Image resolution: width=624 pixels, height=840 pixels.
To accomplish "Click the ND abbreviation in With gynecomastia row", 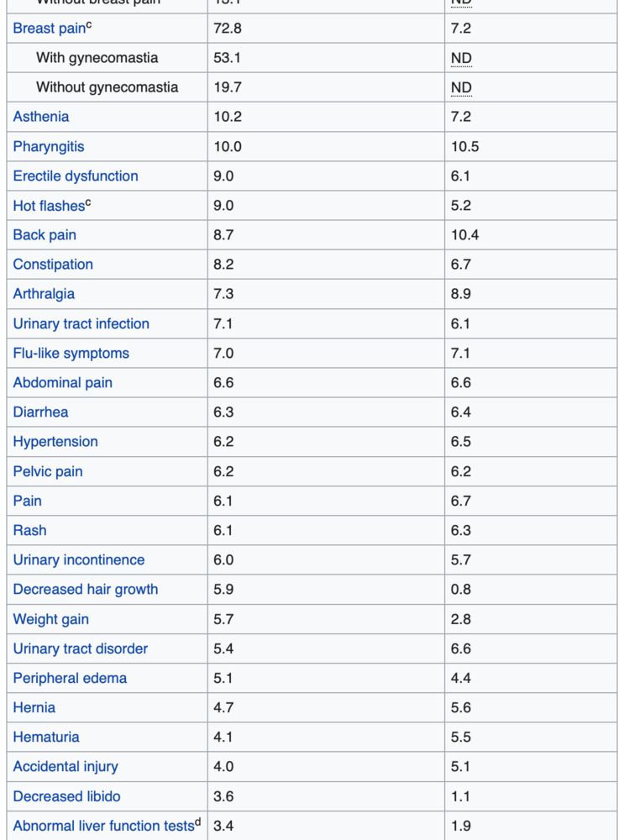I will 461,58.
